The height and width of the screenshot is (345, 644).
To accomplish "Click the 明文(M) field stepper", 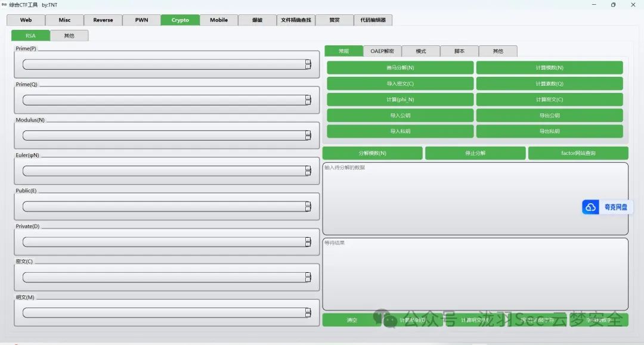I will (308, 313).
